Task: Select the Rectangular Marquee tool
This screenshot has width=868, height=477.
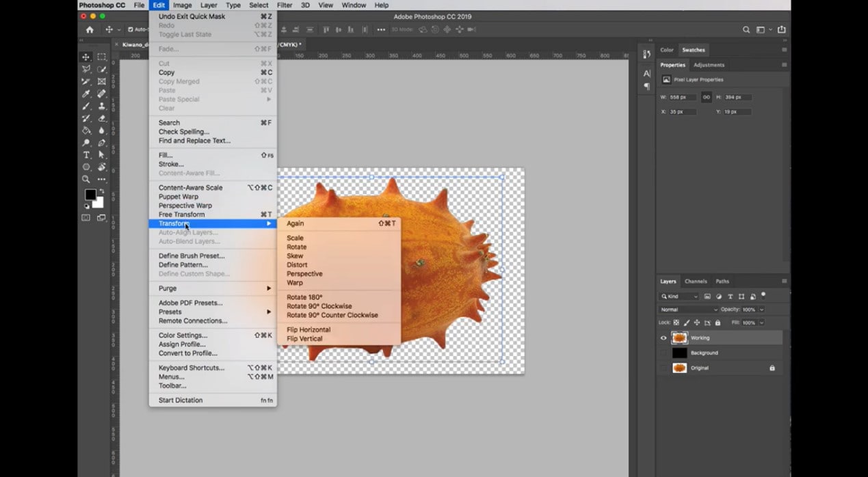Action: tap(101, 57)
